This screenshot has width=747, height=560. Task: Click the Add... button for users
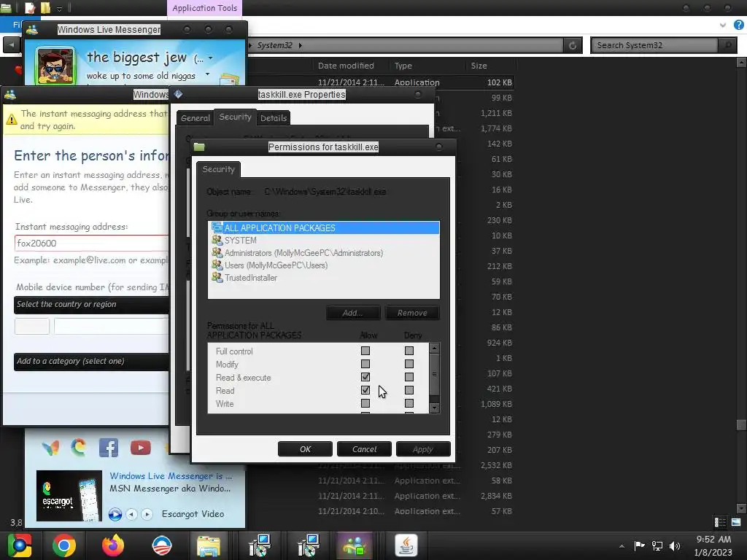[x=353, y=313]
